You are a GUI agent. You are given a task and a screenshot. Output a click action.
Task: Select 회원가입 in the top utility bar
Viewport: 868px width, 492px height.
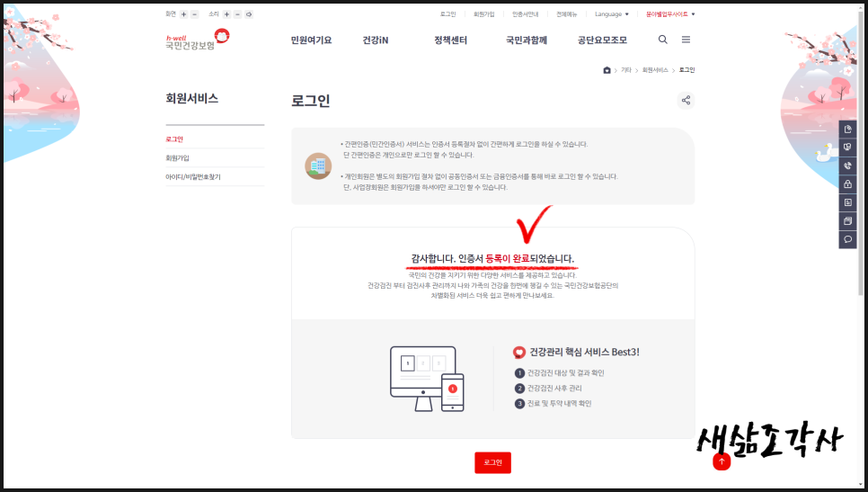[x=483, y=14]
